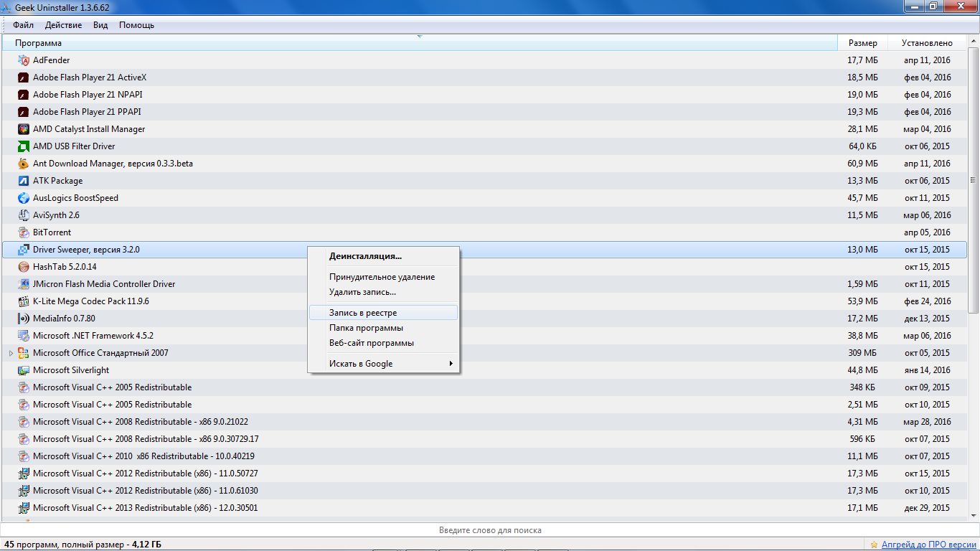
Task: Sort list by the Программа column header
Action: pyautogui.click(x=38, y=43)
